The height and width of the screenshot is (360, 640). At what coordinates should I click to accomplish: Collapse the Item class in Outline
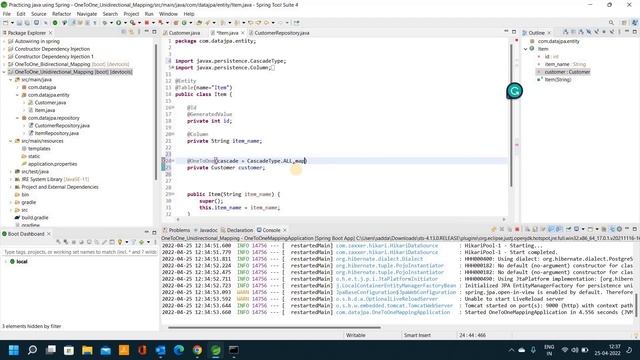[x=526, y=49]
